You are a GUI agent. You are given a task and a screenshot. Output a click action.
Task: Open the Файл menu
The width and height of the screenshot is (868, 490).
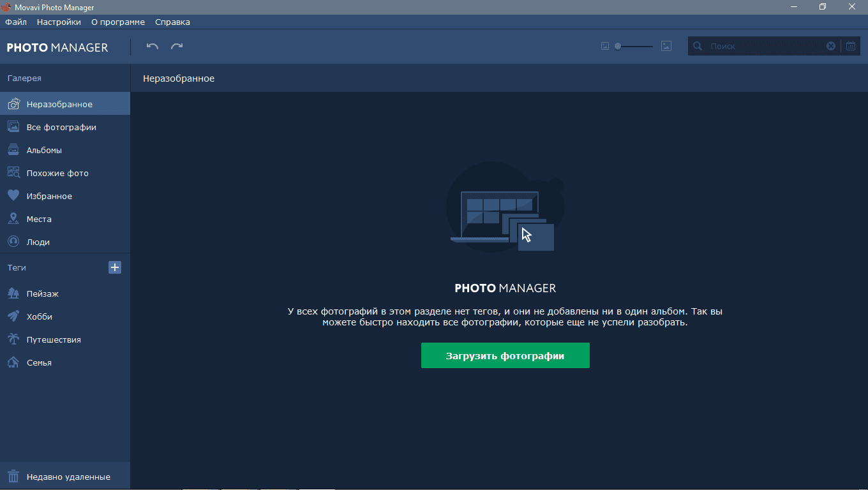pyautogui.click(x=16, y=22)
